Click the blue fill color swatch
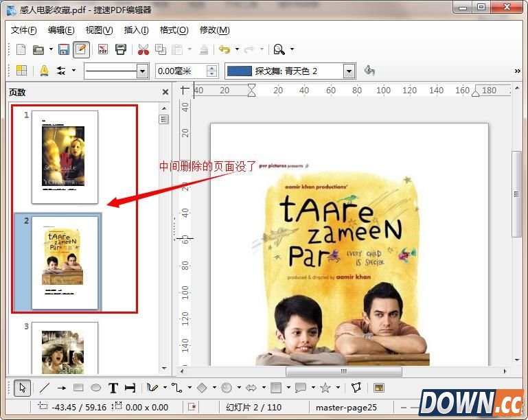528x420 pixels. click(x=239, y=71)
